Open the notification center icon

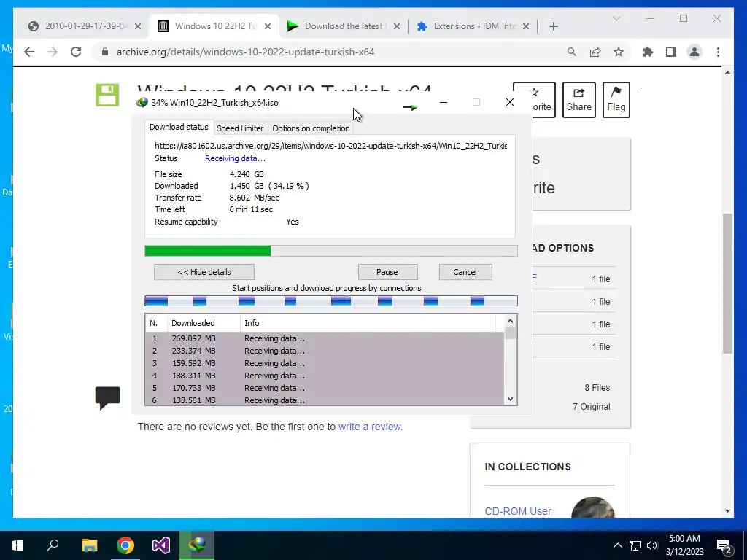pyautogui.click(x=724, y=547)
